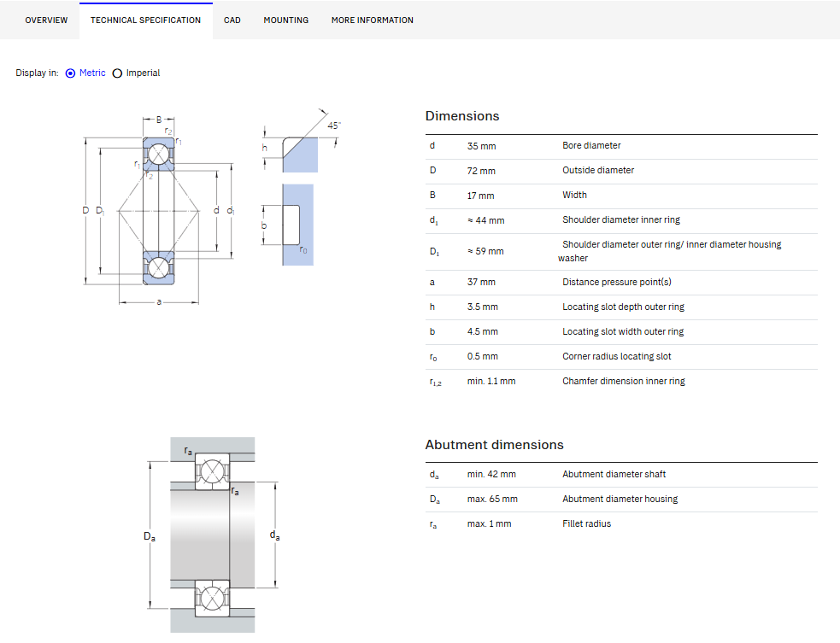
Task: Click the bore diameter value 35 mm
Action: 482,146
